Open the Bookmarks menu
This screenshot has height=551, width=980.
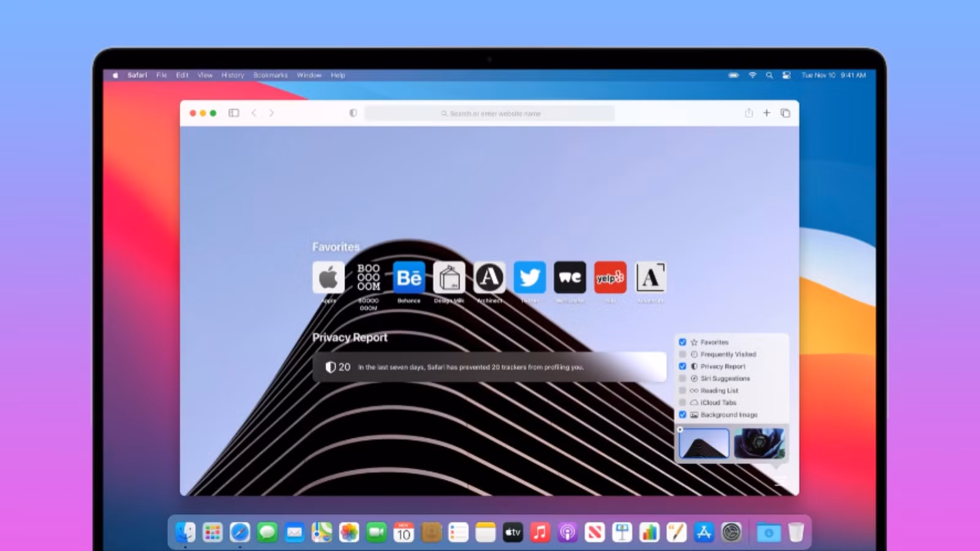270,75
